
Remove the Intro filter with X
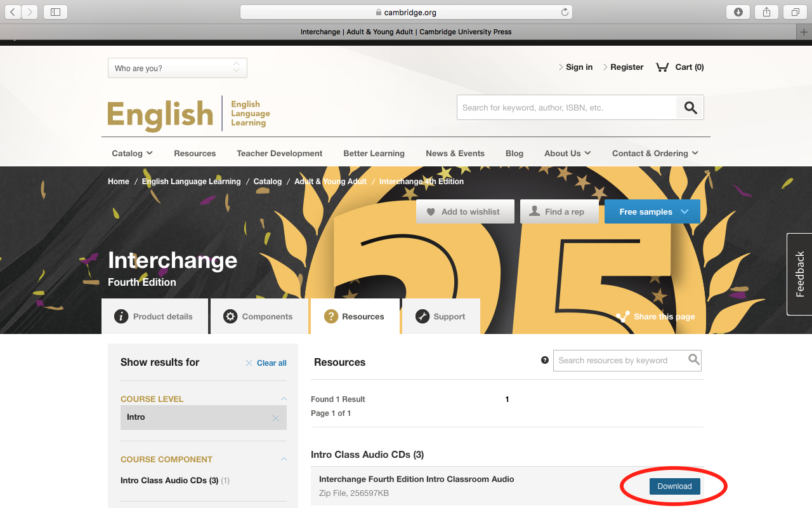(x=275, y=418)
